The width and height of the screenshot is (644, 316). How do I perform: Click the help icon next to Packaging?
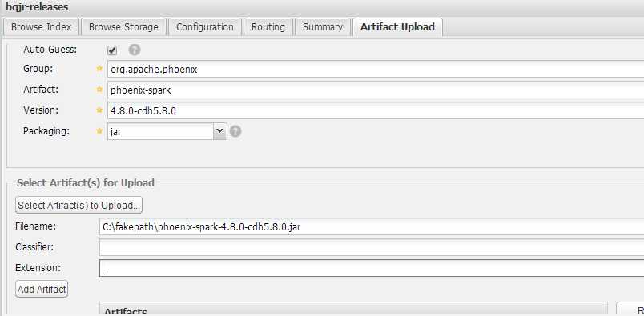point(235,131)
